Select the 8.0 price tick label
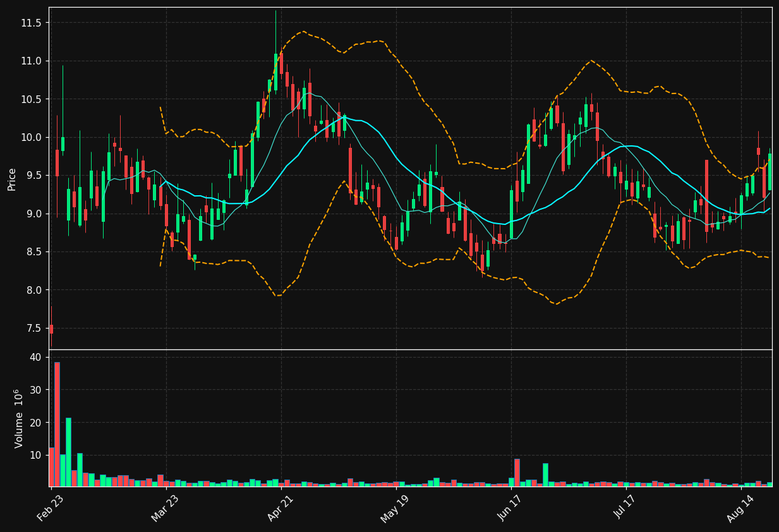 tap(33, 291)
